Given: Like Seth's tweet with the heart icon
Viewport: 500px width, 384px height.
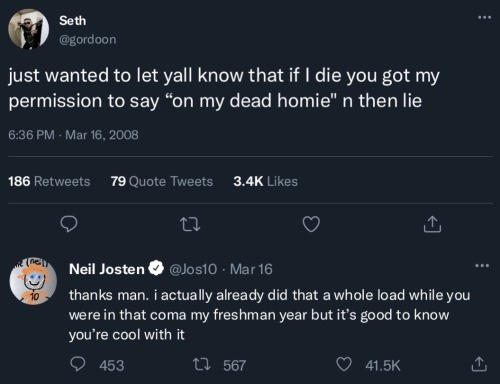Looking at the screenshot, I should [x=311, y=224].
